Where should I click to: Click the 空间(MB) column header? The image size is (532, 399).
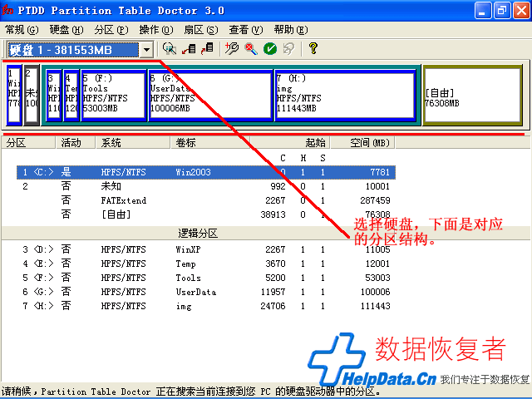(x=362, y=143)
